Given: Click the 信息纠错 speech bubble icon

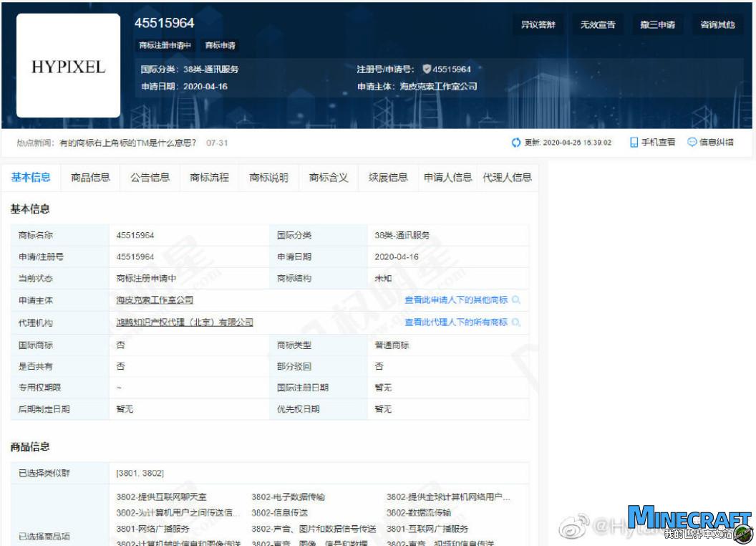Looking at the screenshot, I should pos(690,143).
